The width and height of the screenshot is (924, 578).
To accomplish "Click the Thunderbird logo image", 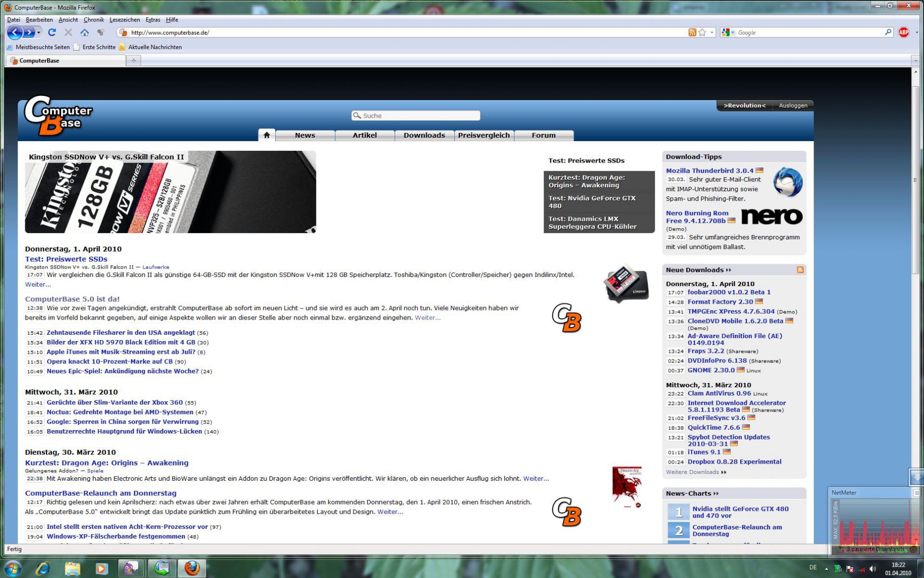I will 788,182.
